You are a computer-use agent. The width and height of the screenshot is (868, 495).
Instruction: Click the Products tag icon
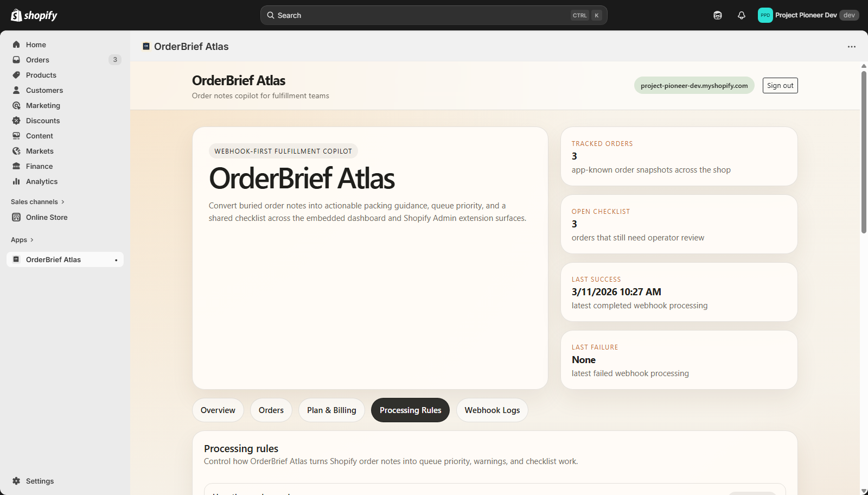[x=16, y=75]
